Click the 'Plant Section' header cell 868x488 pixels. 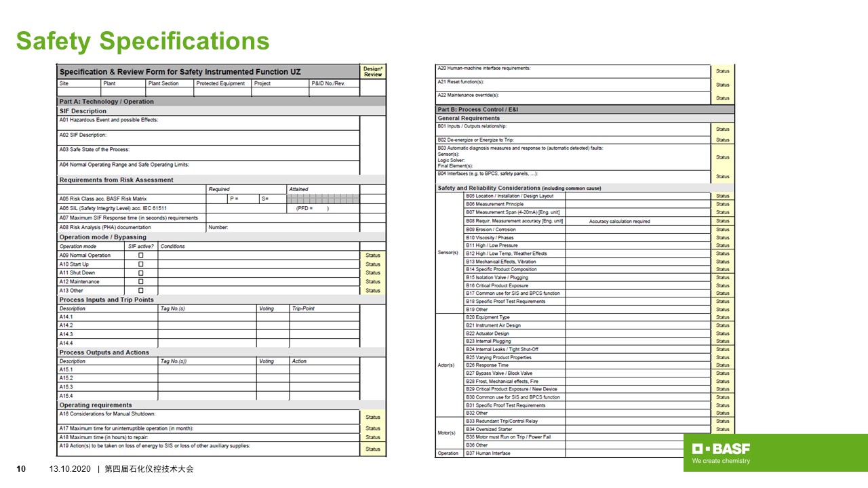[170, 83]
